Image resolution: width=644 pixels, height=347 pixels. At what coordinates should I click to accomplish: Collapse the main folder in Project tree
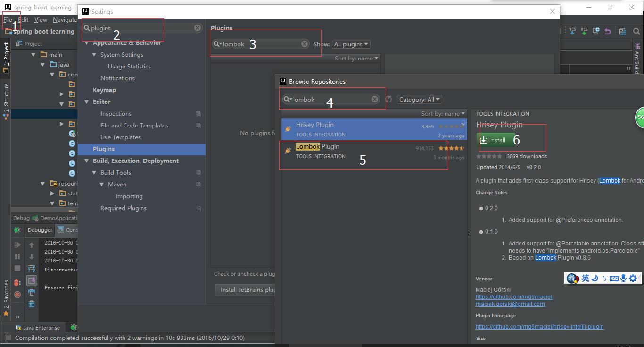[33, 54]
